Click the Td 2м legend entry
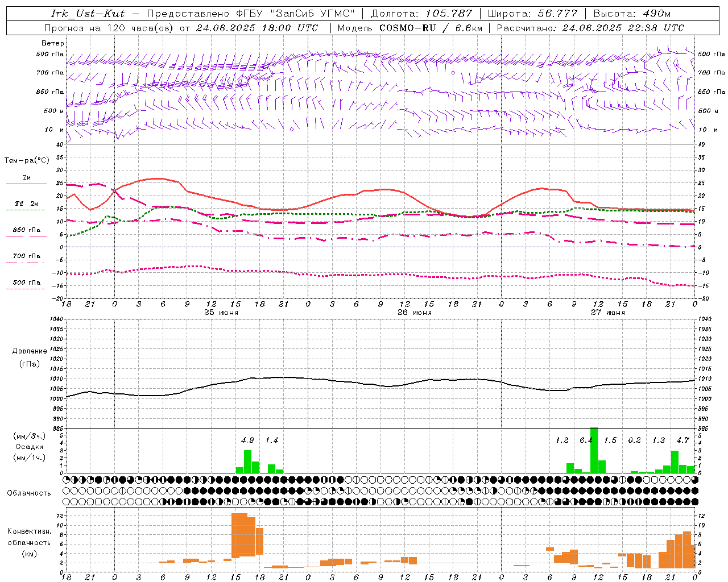728x582 pixels. [x=27, y=203]
